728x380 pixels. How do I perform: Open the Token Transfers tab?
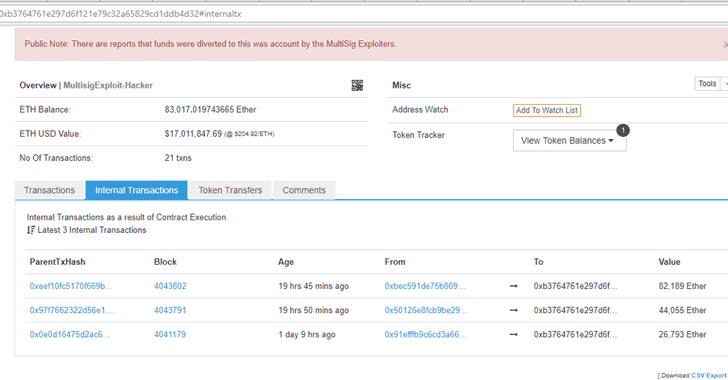[x=230, y=190]
